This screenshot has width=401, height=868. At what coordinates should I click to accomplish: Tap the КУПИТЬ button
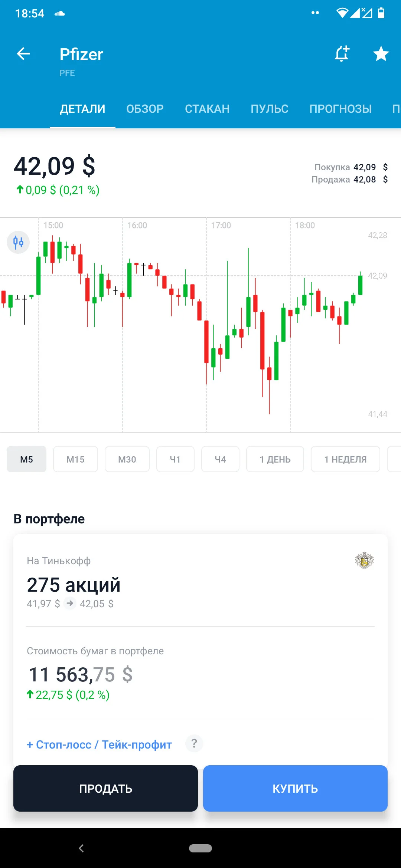(x=295, y=788)
